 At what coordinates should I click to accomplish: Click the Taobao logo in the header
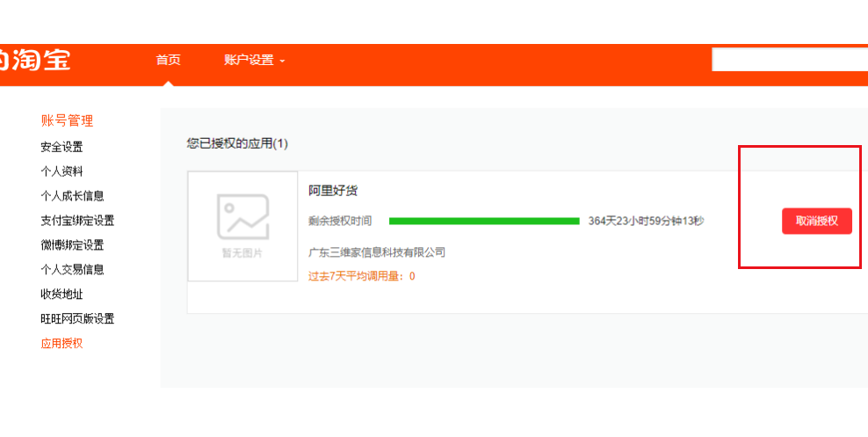pos(35,60)
